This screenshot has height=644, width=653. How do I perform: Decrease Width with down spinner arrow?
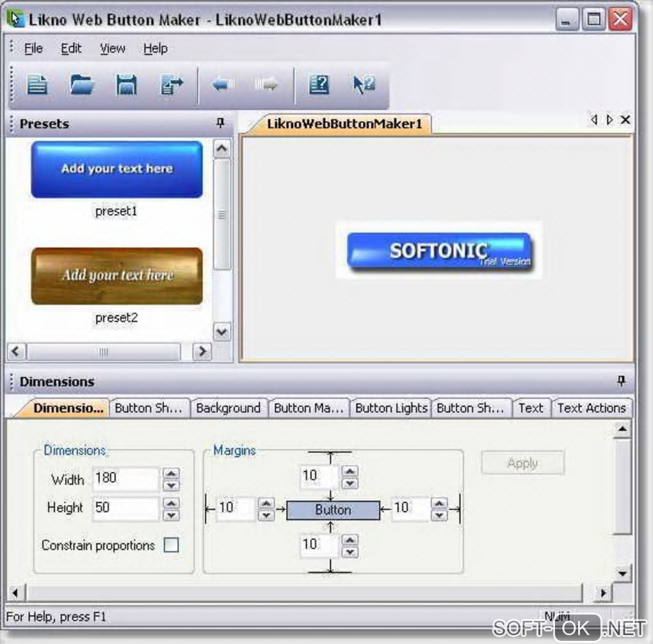(171, 485)
